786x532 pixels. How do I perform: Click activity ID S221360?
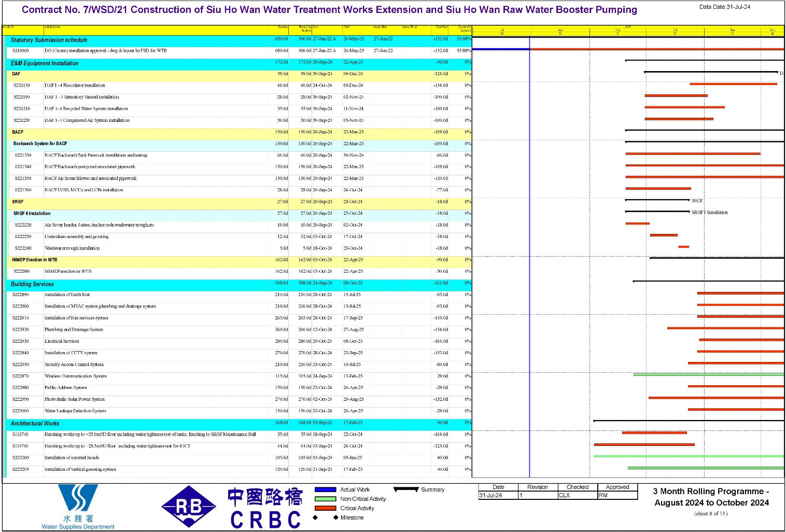pos(23,190)
